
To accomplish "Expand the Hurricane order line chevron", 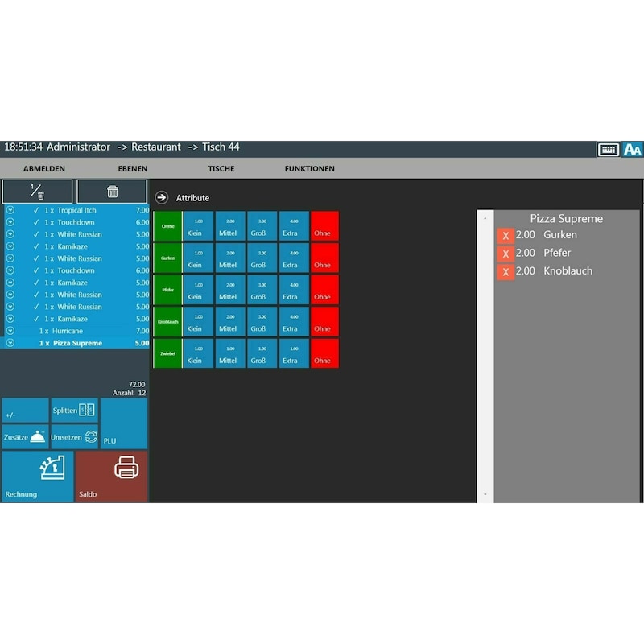I will 10,331.
